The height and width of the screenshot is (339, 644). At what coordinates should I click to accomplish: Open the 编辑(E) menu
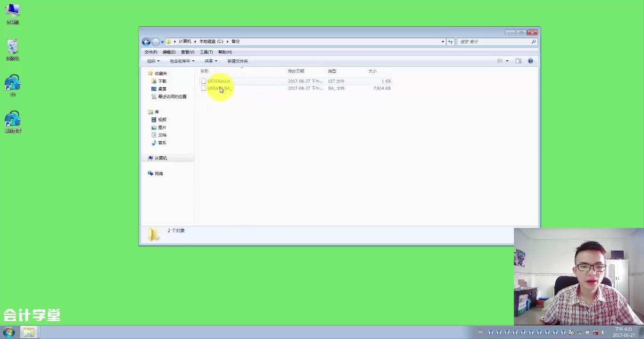(169, 52)
